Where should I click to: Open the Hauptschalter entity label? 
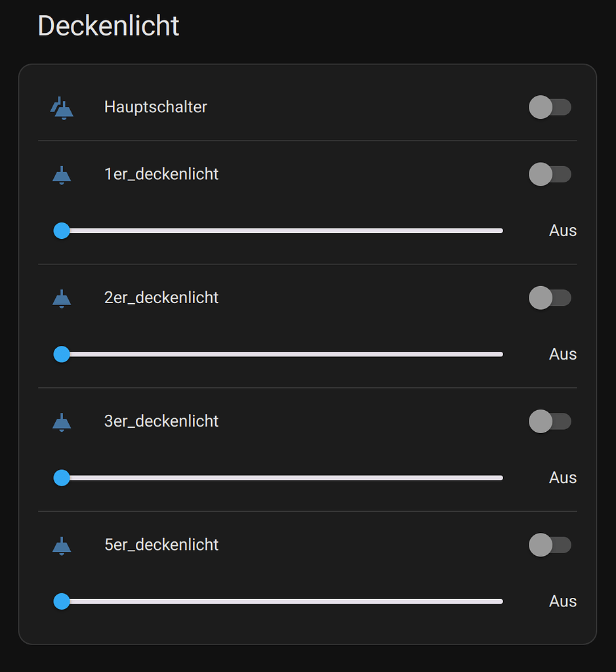click(x=155, y=107)
